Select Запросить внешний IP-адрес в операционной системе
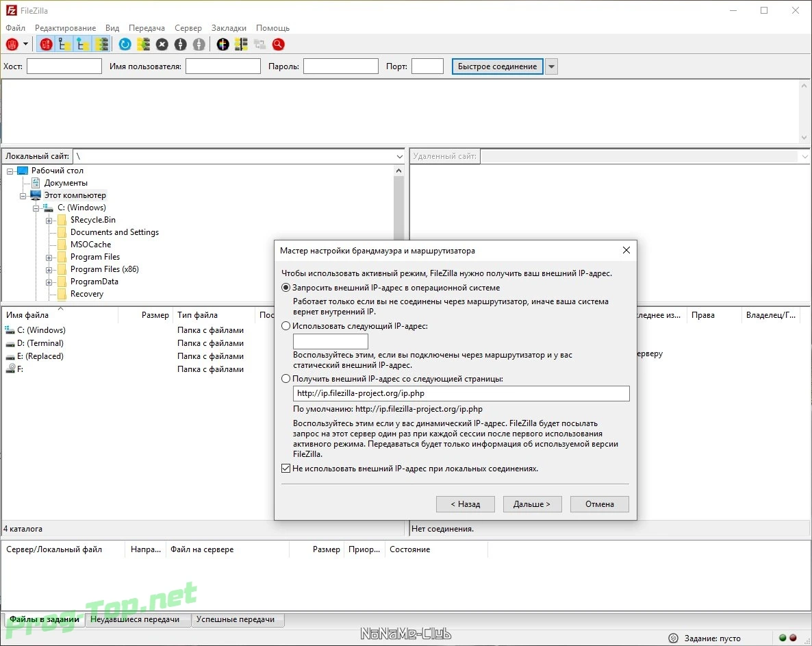 286,288
